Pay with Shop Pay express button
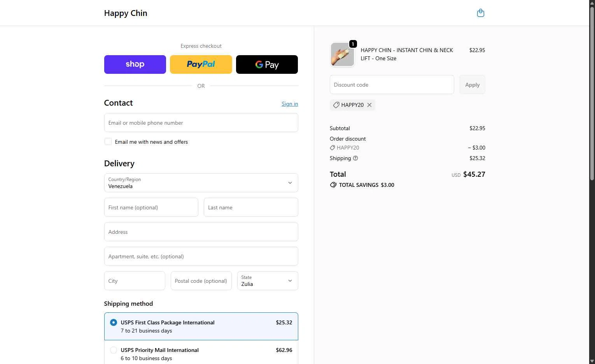 [135, 64]
